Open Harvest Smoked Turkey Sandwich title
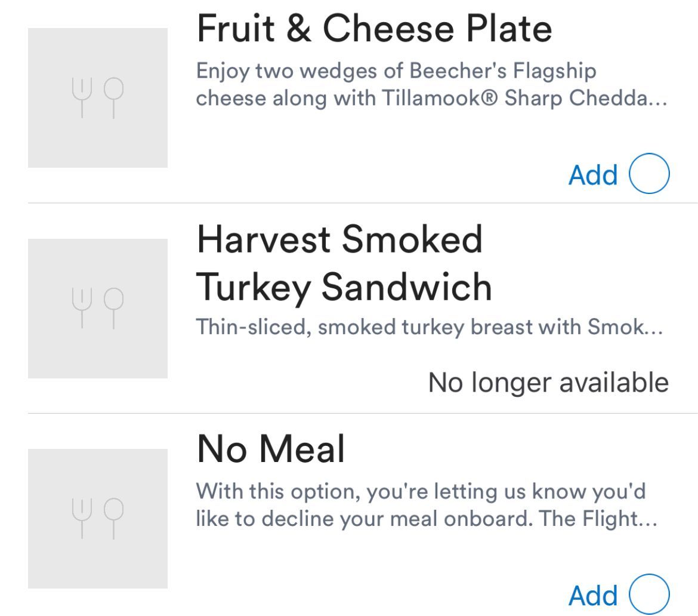Viewport: 698px width, 616px height. [x=344, y=263]
